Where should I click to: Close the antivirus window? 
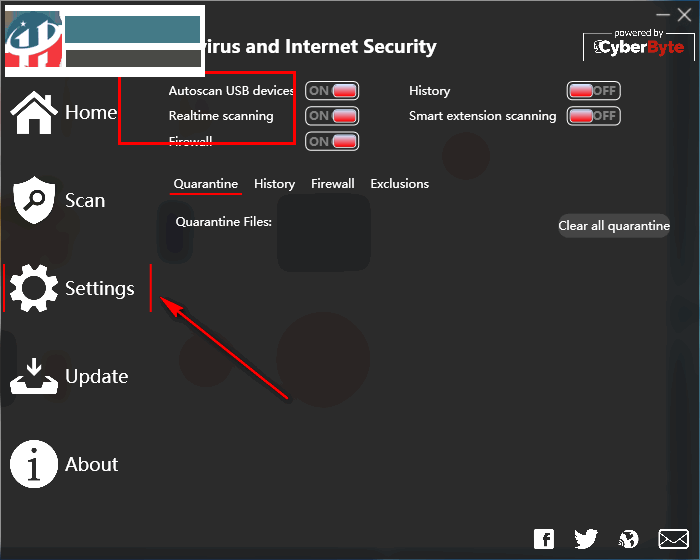(684, 15)
